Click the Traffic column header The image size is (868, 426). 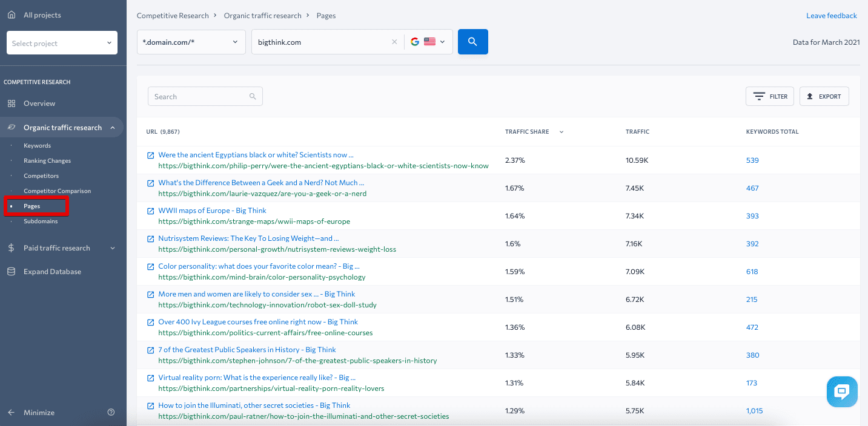pos(637,132)
